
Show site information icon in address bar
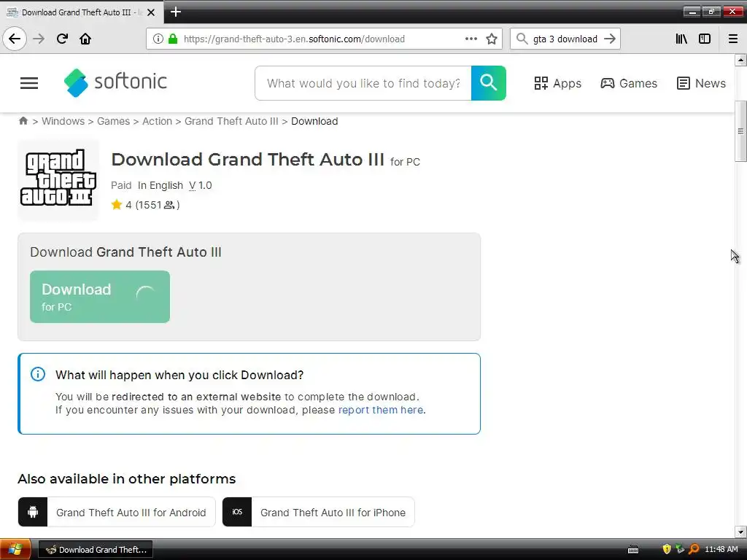pyautogui.click(x=158, y=39)
